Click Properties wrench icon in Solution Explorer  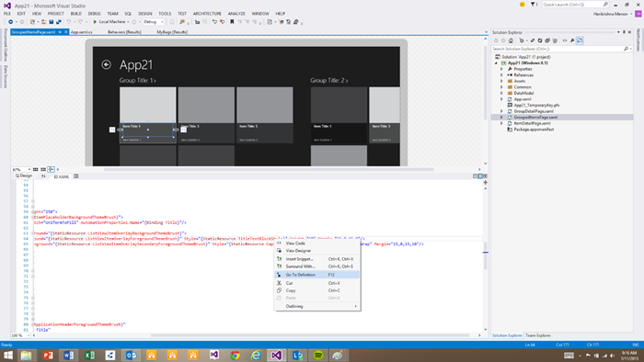[x=572, y=40]
